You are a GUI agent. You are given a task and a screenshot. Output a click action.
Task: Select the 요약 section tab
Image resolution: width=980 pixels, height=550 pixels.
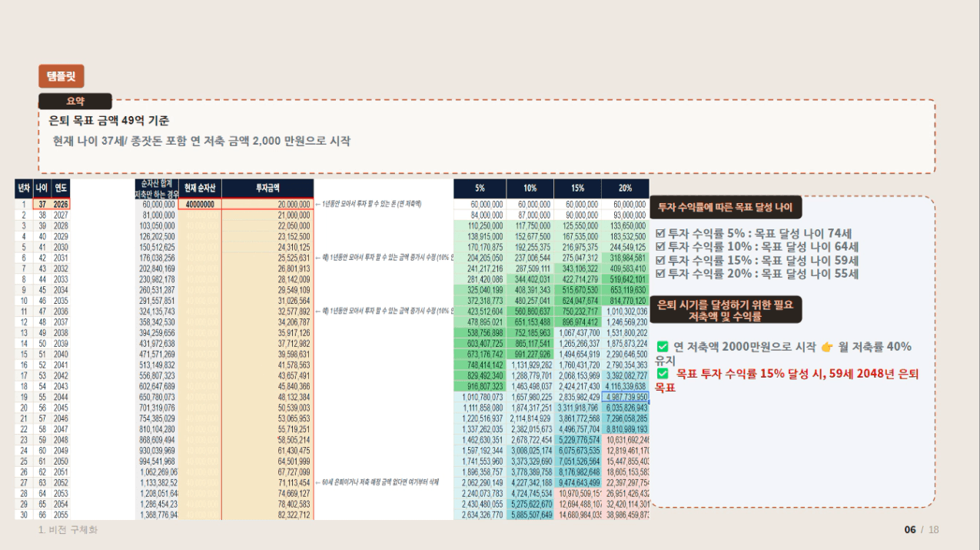75,102
